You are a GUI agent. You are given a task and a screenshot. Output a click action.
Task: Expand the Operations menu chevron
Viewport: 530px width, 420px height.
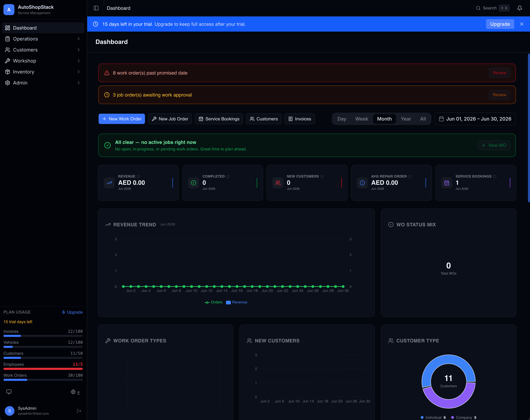pos(78,39)
